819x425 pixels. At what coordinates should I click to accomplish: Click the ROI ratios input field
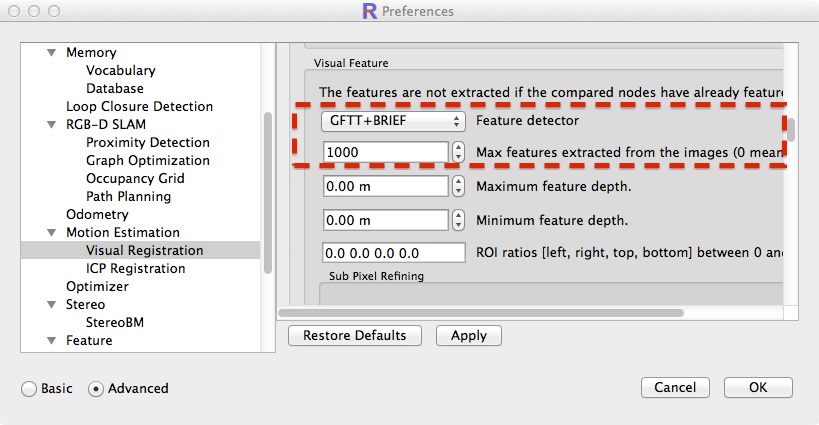click(393, 253)
